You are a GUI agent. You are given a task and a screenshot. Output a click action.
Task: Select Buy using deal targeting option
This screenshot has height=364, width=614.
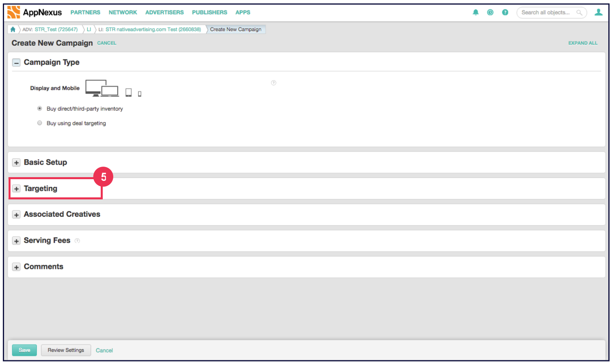pyautogui.click(x=40, y=123)
